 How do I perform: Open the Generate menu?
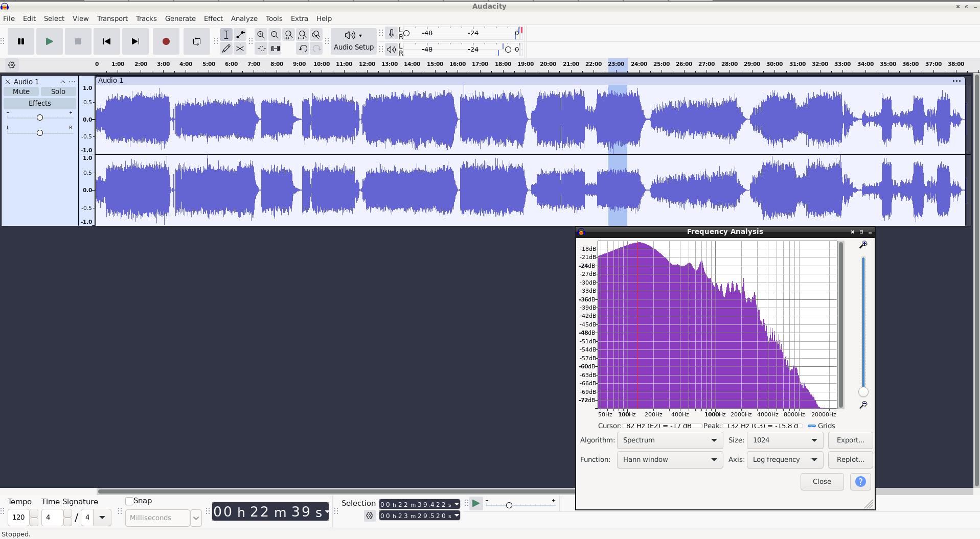point(180,18)
